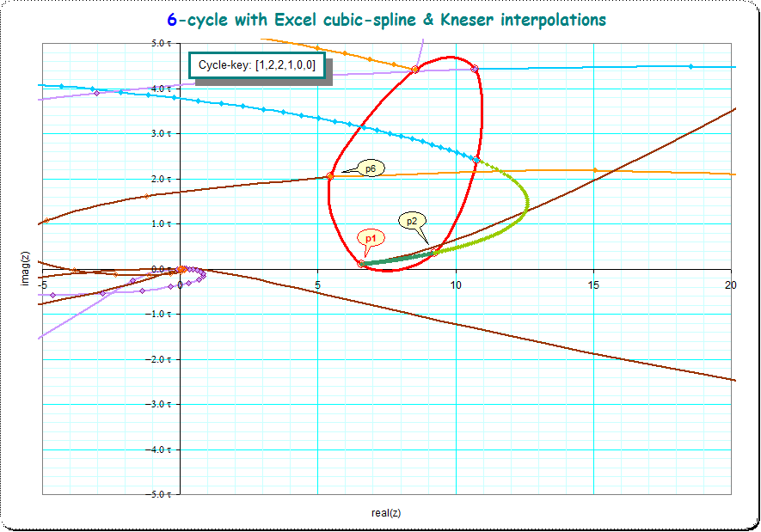Click the orange marker at the red loop's upper left

click(x=415, y=70)
